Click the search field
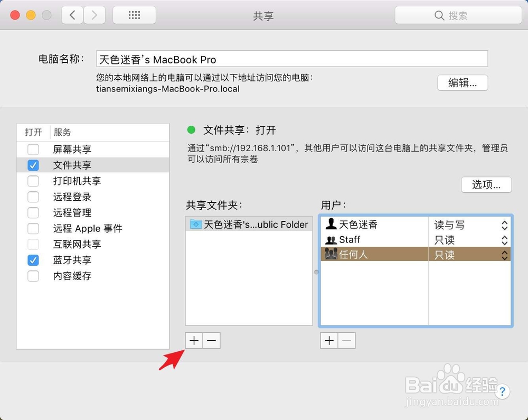The width and height of the screenshot is (528, 420). tap(459, 15)
